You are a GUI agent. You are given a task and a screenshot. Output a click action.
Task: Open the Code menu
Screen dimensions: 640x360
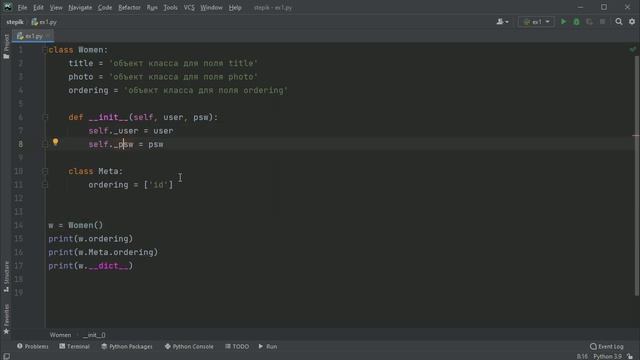click(105, 7)
